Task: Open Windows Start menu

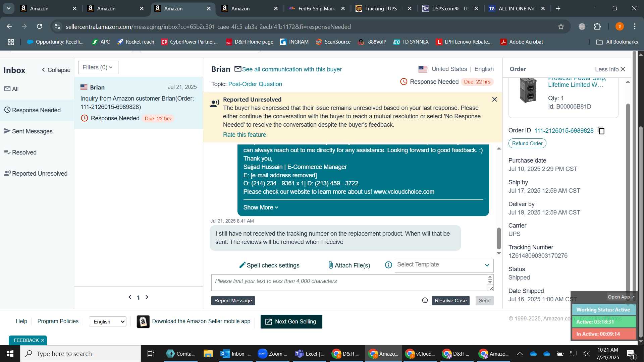Action: coord(10,354)
